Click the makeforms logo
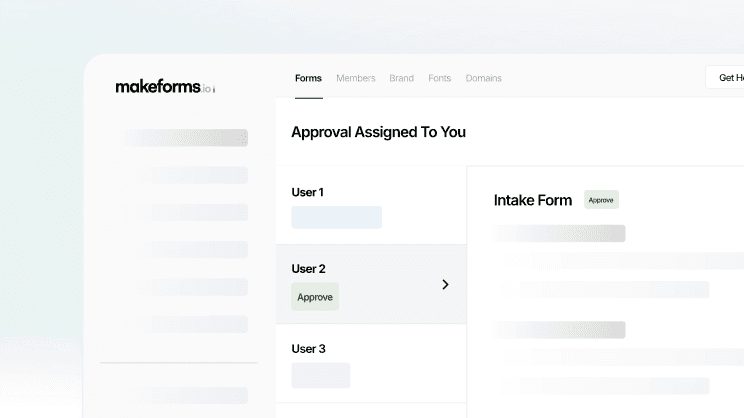The height and width of the screenshot is (418, 744). [164, 87]
